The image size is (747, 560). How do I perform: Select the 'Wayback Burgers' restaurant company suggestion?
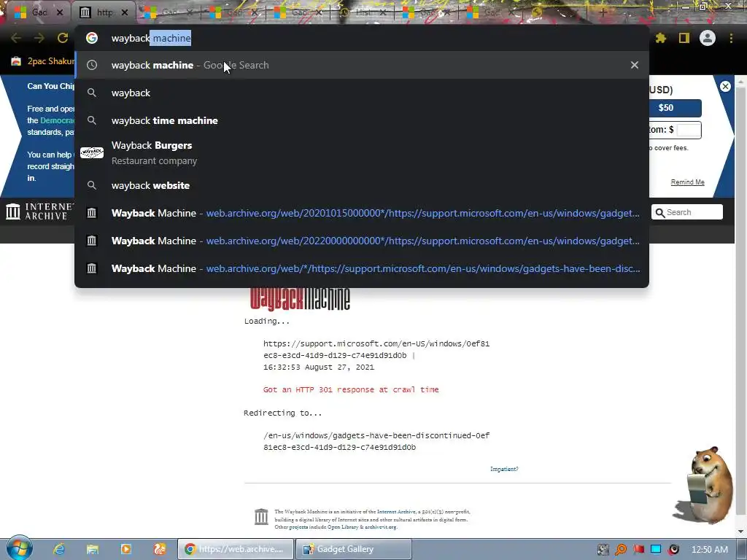click(362, 153)
